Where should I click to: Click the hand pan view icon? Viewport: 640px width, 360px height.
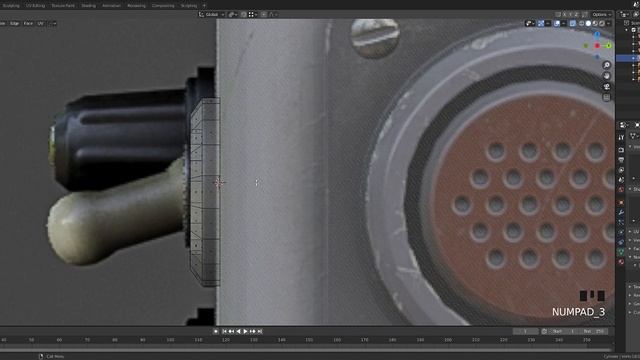[607, 76]
